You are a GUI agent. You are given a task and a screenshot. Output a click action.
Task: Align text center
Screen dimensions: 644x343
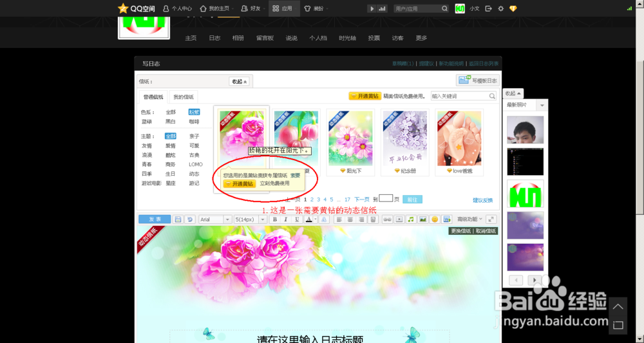click(350, 219)
